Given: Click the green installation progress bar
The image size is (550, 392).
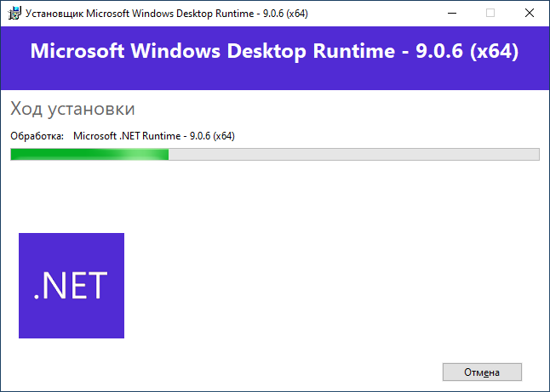Looking at the screenshot, I should click(x=275, y=154).
